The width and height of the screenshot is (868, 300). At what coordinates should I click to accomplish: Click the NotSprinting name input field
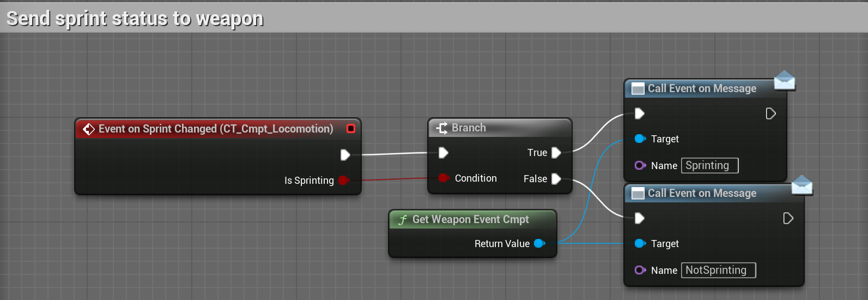pos(719,270)
